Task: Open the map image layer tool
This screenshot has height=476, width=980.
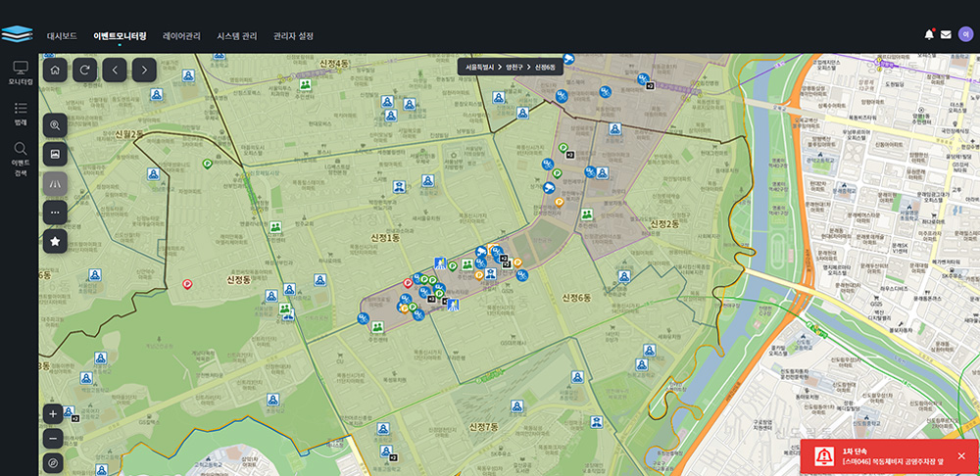Action: (x=55, y=154)
